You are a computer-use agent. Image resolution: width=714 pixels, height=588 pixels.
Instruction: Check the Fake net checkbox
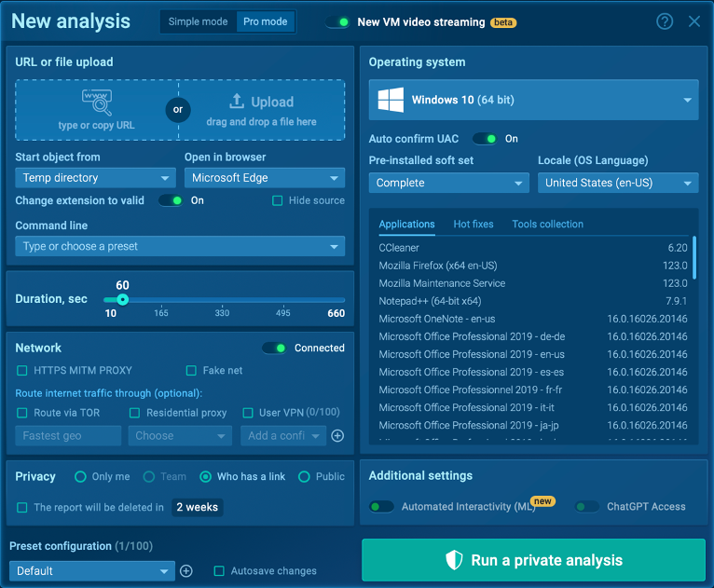tap(191, 371)
